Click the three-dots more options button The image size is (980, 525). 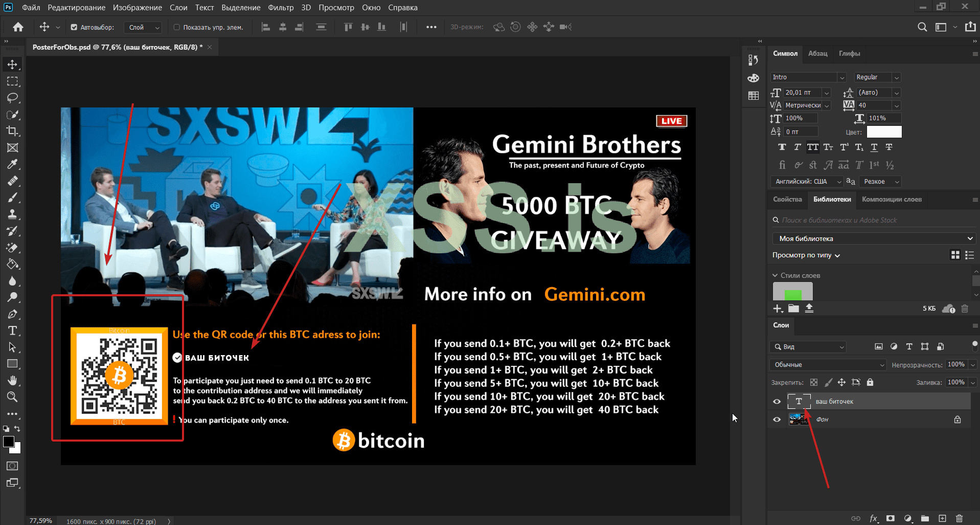point(431,27)
